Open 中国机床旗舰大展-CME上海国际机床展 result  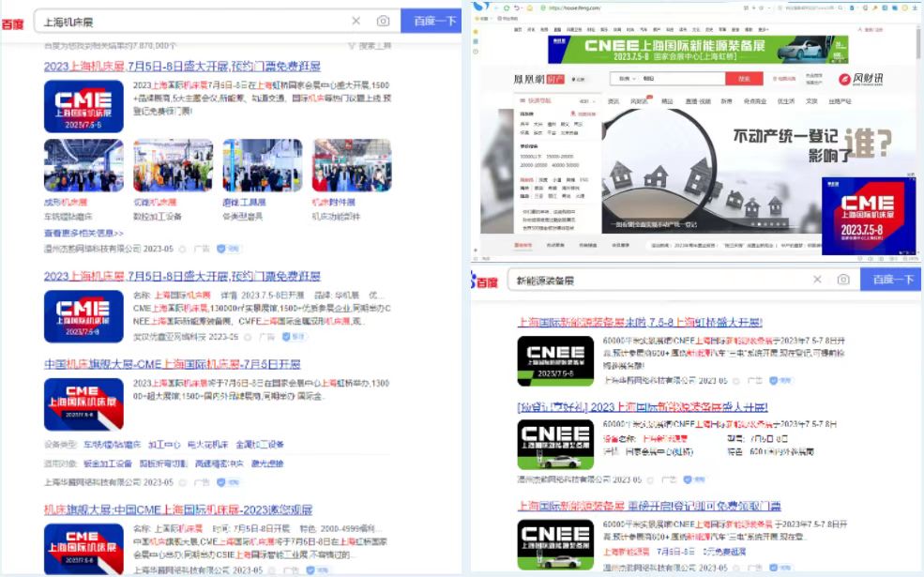point(172,364)
